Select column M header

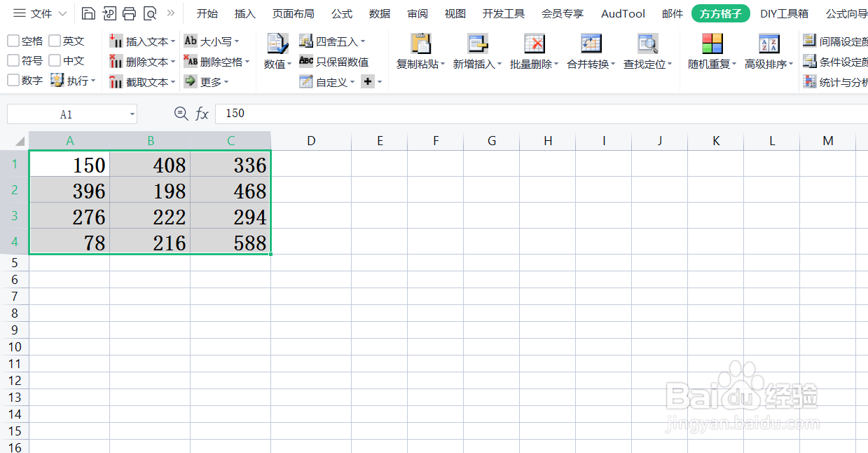[828, 141]
